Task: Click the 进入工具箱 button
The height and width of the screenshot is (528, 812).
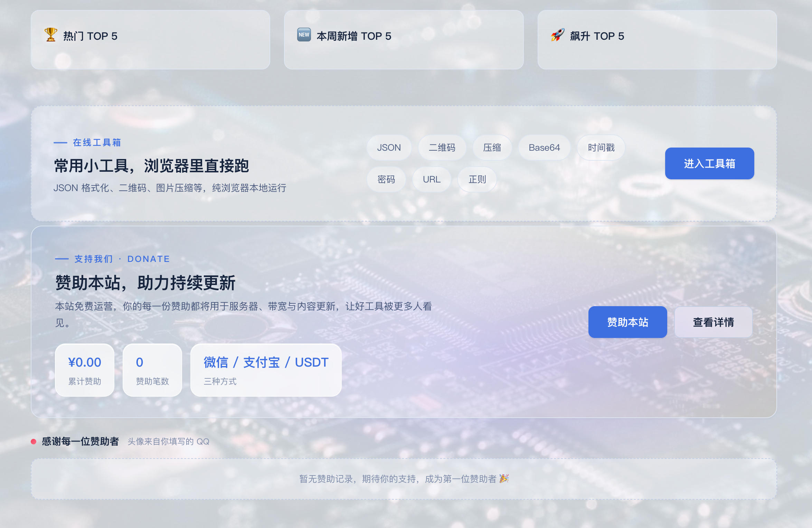Action: coord(709,163)
